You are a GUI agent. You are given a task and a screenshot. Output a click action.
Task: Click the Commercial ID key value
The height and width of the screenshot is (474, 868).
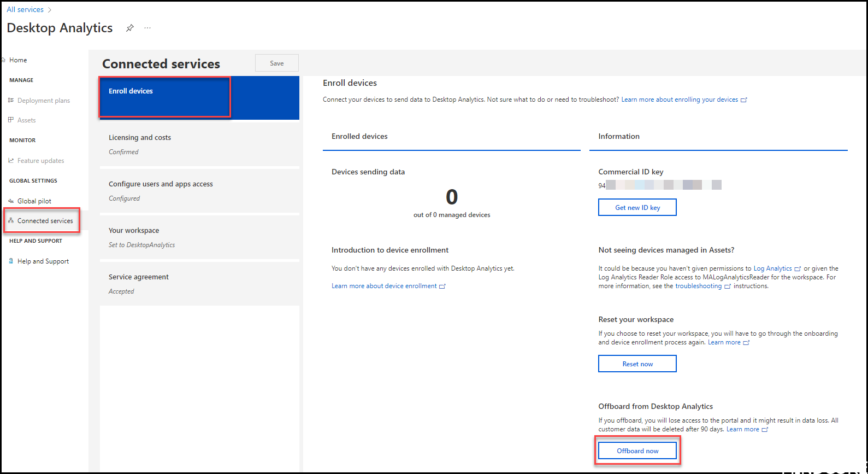pos(660,185)
